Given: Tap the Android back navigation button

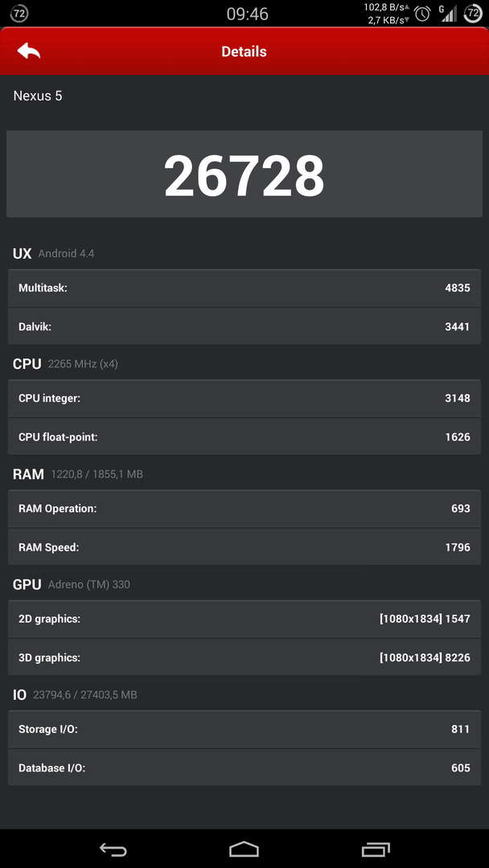Looking at the screenshot, I should 113,850.
